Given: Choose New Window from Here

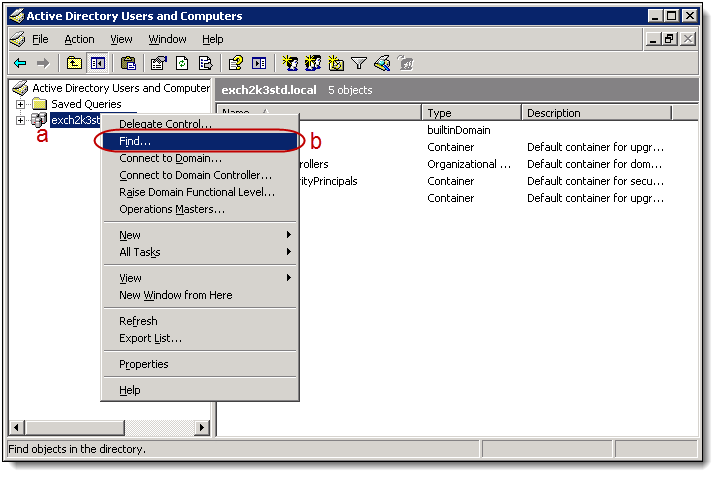Looking at the screenshot, I should (200, 295).
